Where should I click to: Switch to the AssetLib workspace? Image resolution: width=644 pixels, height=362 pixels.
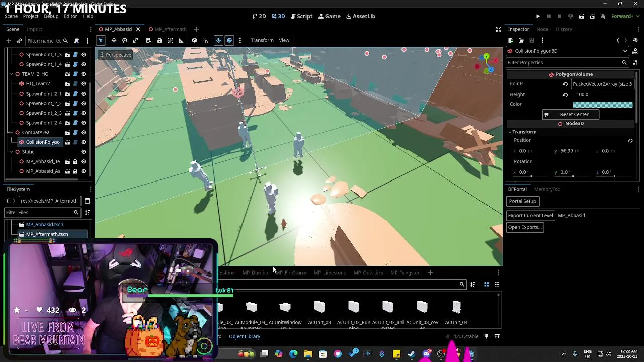click(x=361, y=16)
